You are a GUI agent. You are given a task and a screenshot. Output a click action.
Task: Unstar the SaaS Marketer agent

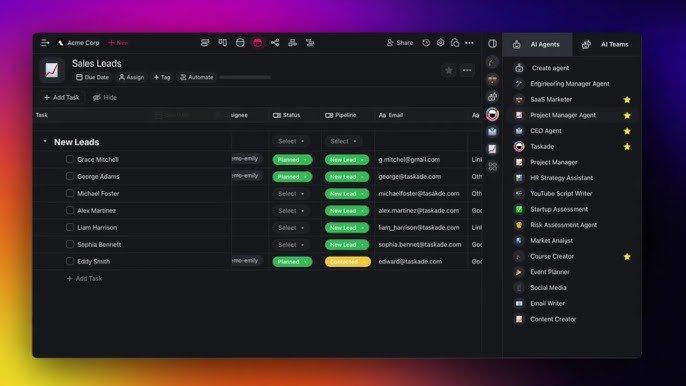(627, 100)
